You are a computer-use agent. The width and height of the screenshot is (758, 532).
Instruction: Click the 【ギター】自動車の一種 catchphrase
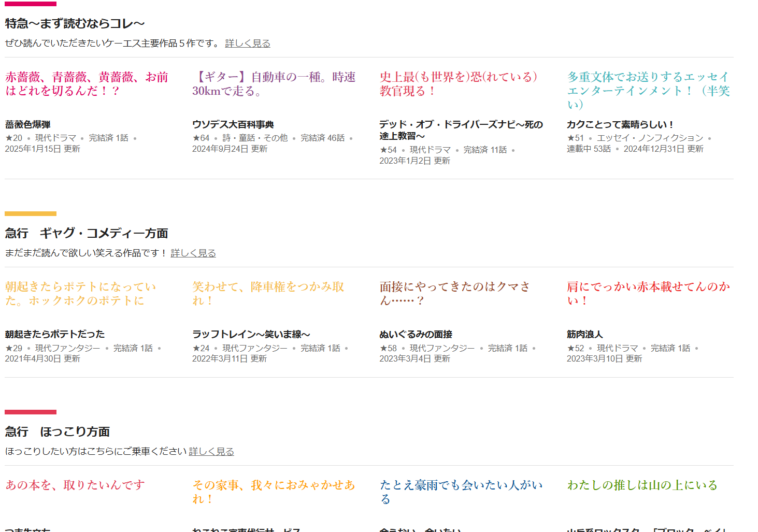pyautogui.click(x=274, y=84)
